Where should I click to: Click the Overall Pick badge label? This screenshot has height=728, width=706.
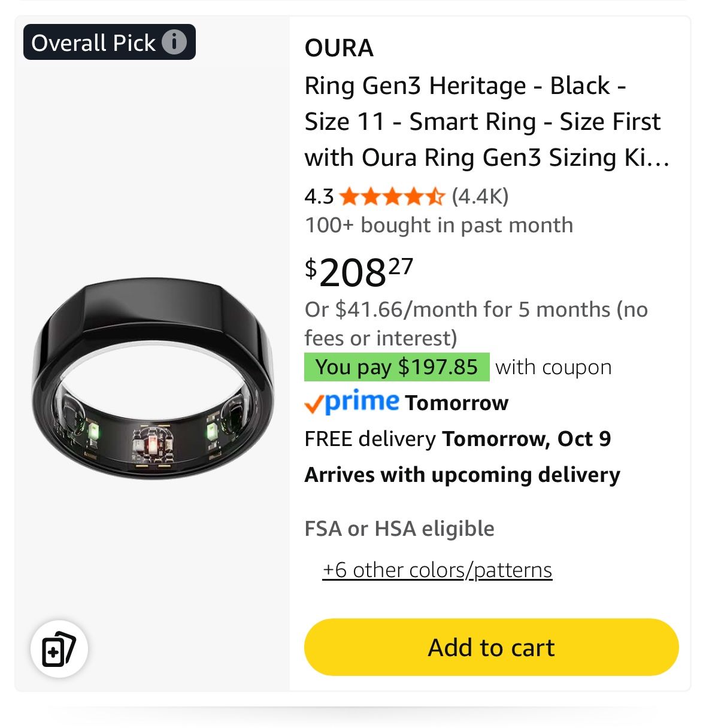point(93,43)
